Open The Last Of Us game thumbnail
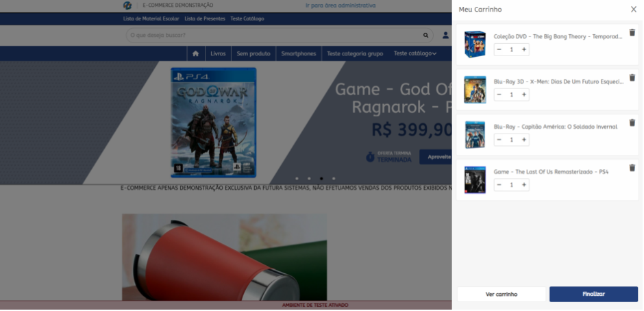Viewport: 644px width, 311px height. coord(475,180)
